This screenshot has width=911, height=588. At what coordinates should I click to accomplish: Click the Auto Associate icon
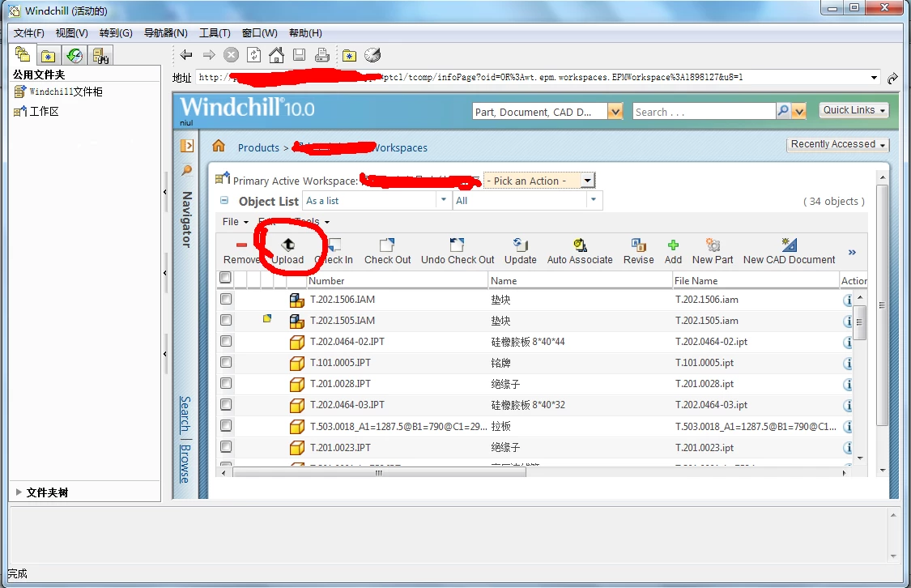point(580,245)
